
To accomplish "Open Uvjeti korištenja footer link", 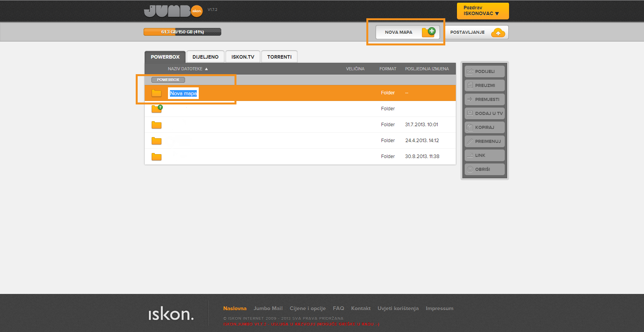I will pos(398,308).
